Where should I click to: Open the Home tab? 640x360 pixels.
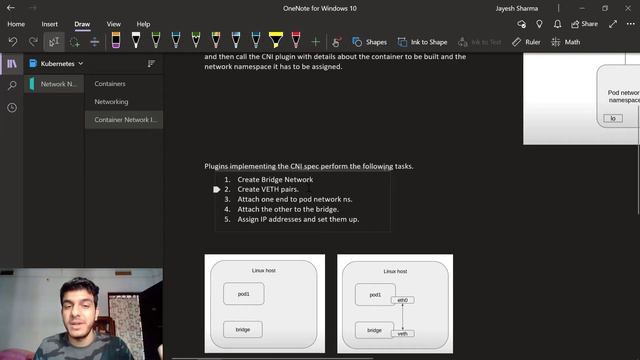point(16,24)
